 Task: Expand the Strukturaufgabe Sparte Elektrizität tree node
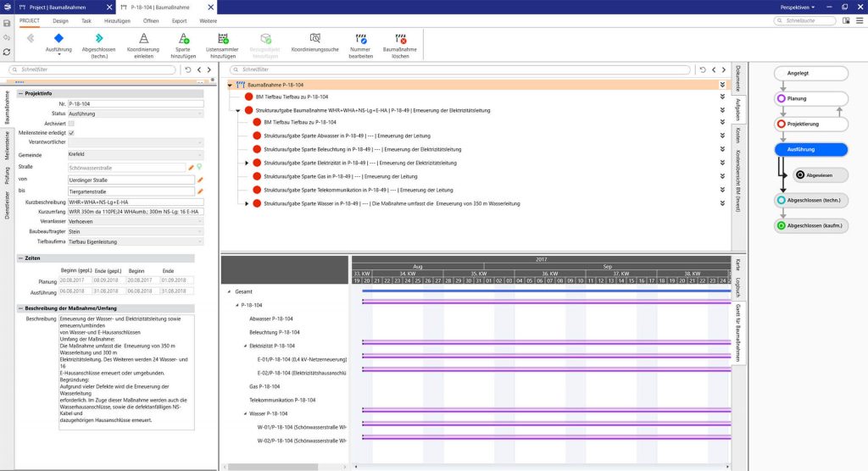point(248,163)
